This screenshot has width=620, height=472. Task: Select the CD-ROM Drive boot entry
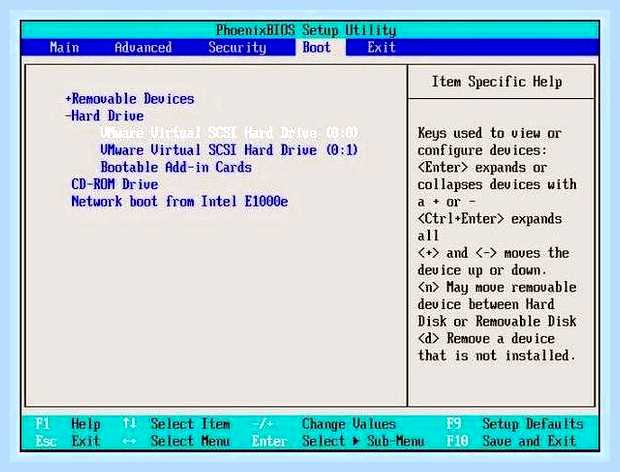pos(115,184)
